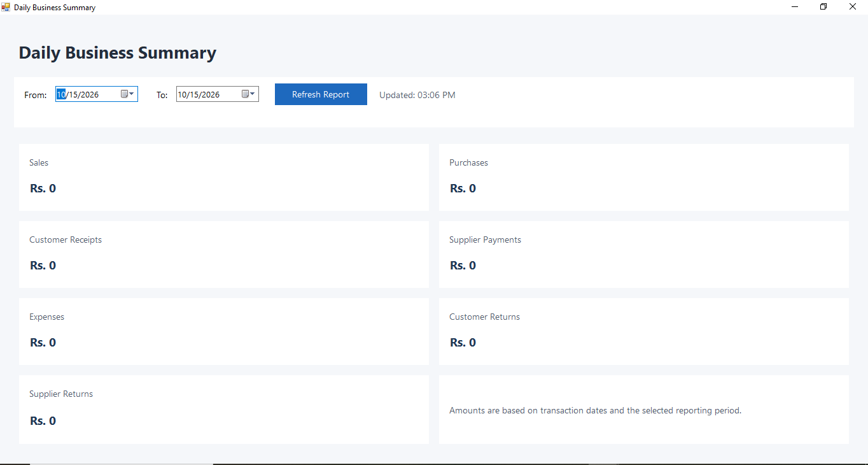Image resolution: width=868 pixels, height=465 pixels.
Task: Click the Updated: 03:06 PM timestamp
Action: 417,95
